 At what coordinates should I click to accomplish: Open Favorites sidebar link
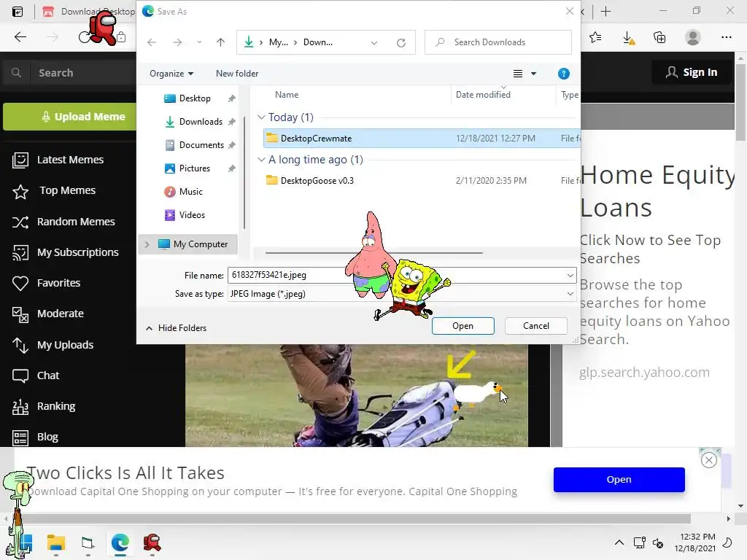46,283
